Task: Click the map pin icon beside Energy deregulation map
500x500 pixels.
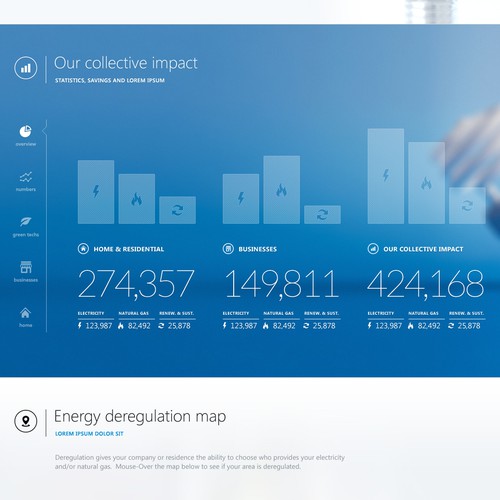Action: pos(26,421)
